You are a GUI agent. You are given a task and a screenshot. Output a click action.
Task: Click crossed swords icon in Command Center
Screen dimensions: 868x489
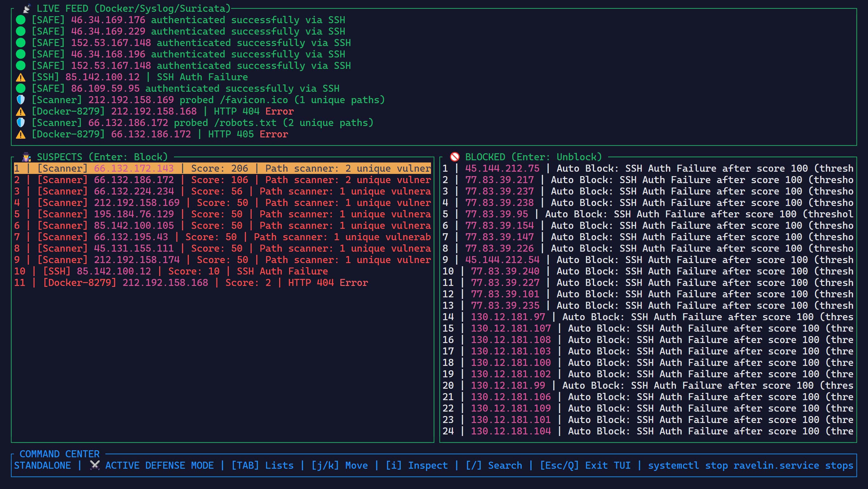tap(95, 465)
